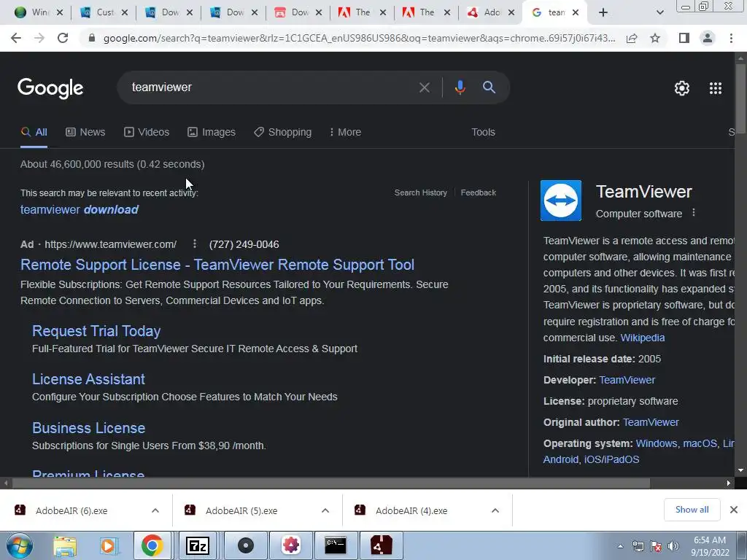Click the Search History link

click(x=421, y=192)
